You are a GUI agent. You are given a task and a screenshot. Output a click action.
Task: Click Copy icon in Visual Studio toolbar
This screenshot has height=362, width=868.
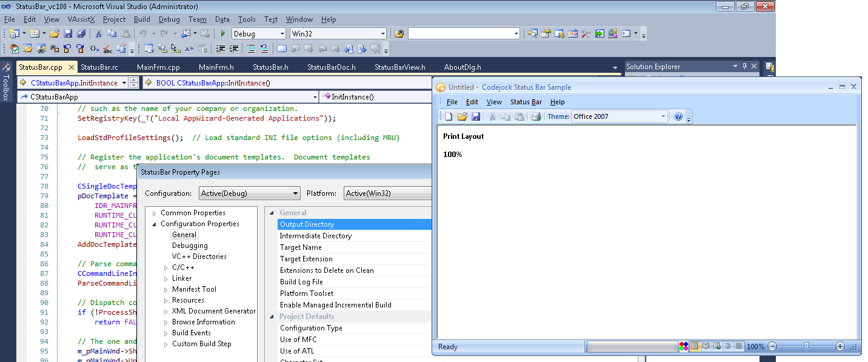click(112, 33)
